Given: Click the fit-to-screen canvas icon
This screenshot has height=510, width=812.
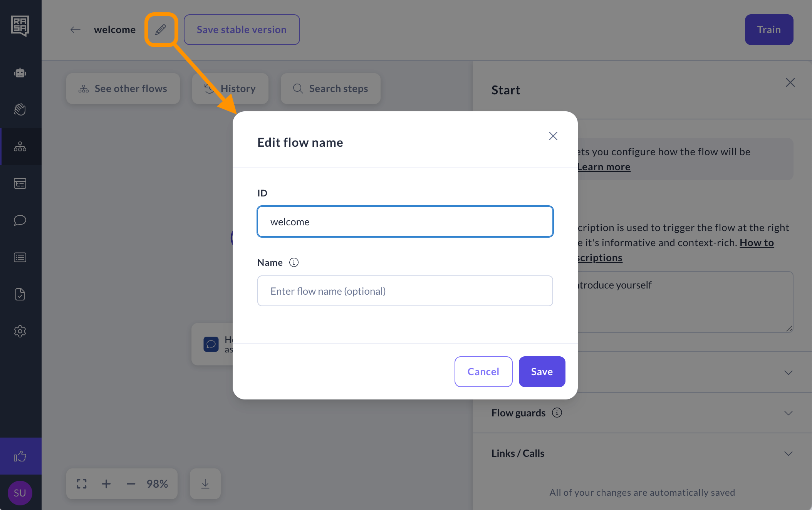Looking at the screenshot, I should pyautogui.click(x=82, y=484).
